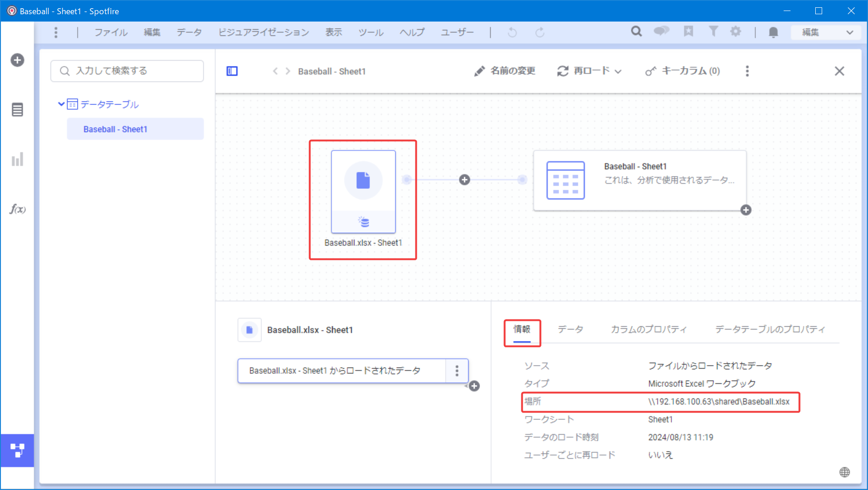Click the 名前の変更 rename button
Image resolution: width=868 pixels, height=490 pixels.
coord(504,71)
